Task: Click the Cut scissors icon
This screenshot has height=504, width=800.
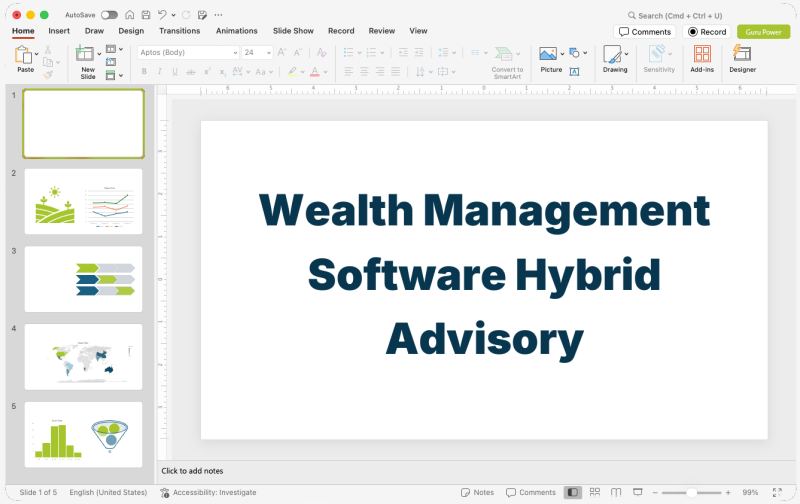Action: 47,49
